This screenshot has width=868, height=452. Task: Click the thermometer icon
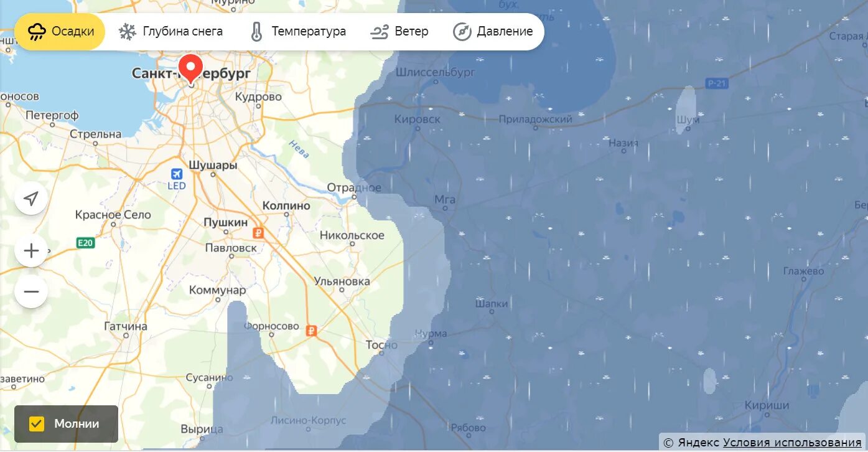(256, 32)
